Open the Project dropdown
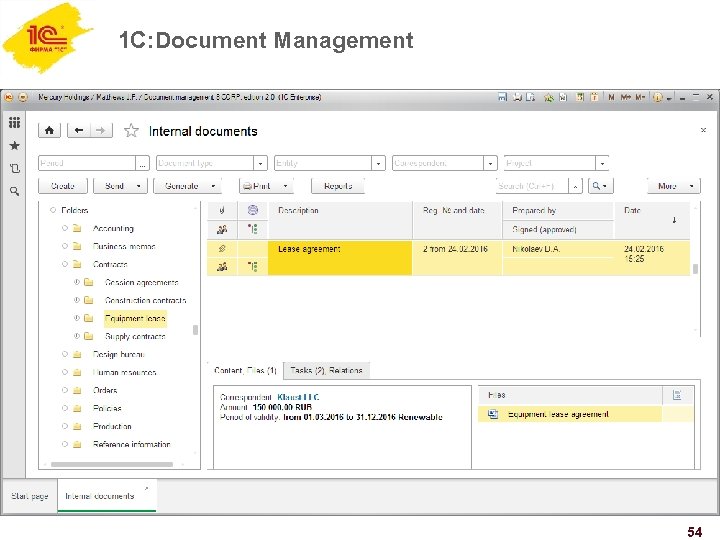 [x=602, y=163]
